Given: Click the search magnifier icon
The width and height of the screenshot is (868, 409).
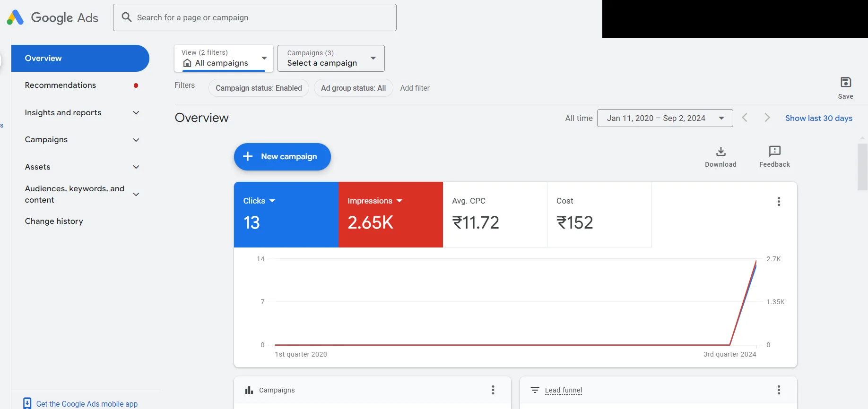Looking at the screenshot, I should 126,17.
